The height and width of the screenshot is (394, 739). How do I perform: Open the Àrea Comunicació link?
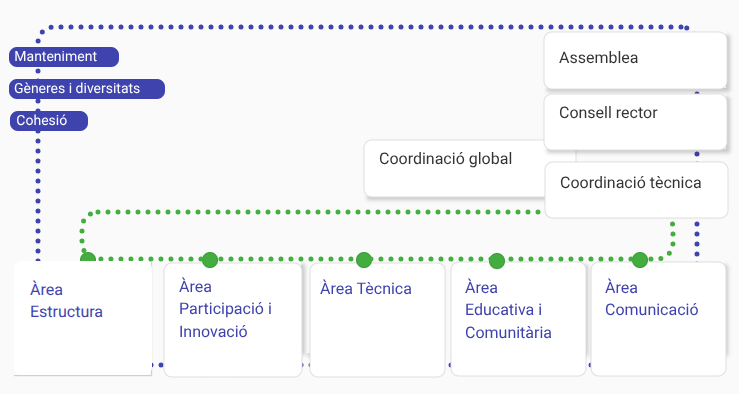coord(651,299)
